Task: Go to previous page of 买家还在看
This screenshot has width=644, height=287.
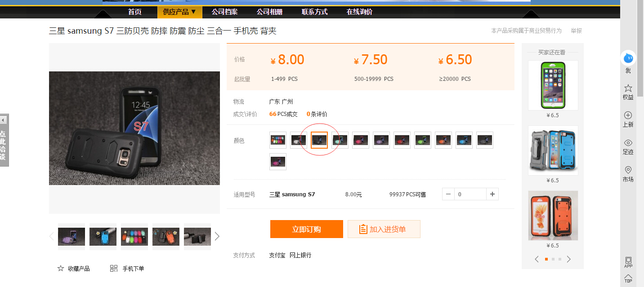Action: [x=537, y=259]
